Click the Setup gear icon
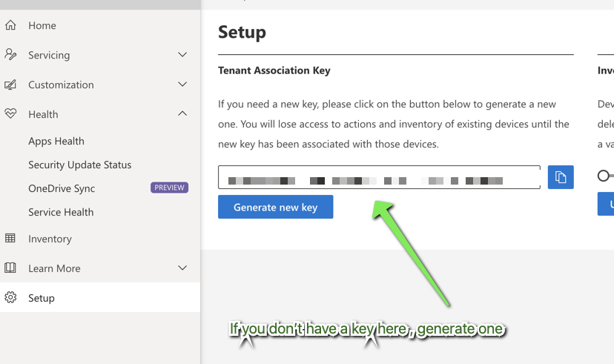 coord(10,298)
